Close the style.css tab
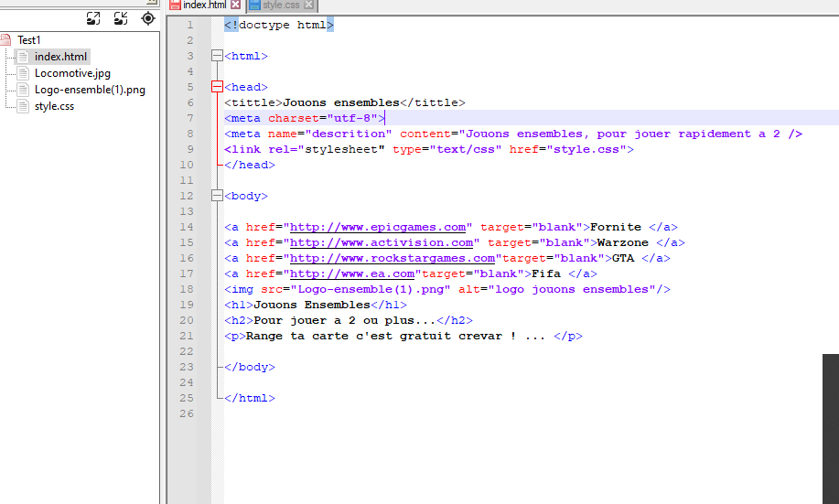The image size is (839, 504). 308,5
